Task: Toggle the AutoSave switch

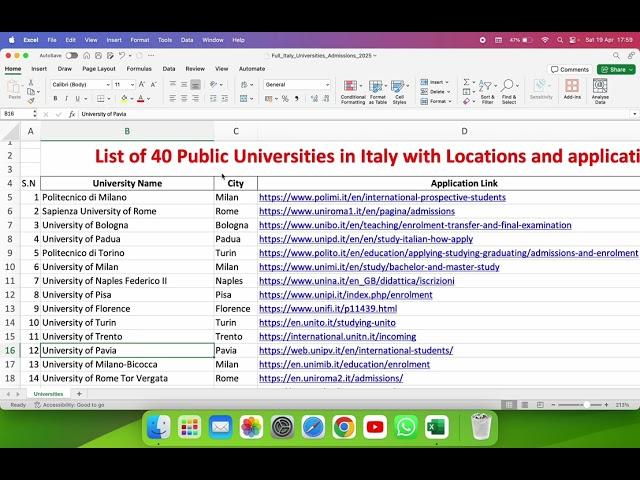Action: coord(72,56)
